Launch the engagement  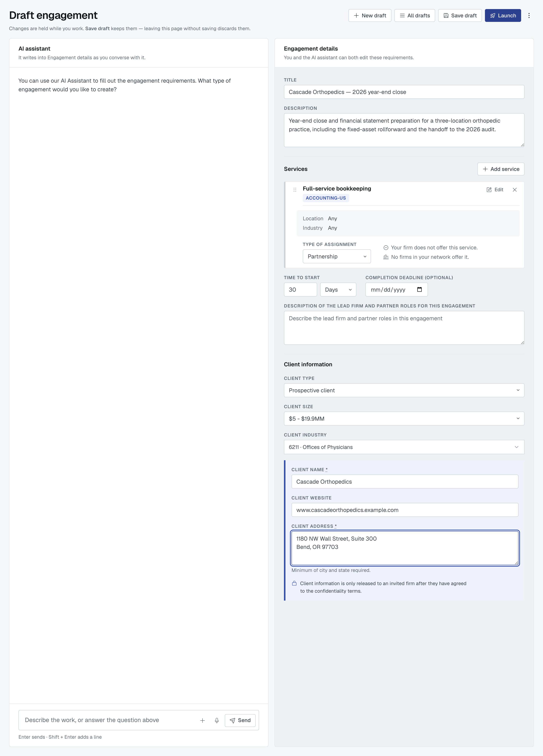pos(503,16)
